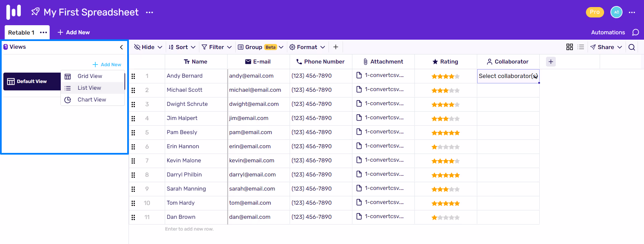This screenshot has width=644, height=244.
Task: Click row number 7
Action: coord(147,161)
